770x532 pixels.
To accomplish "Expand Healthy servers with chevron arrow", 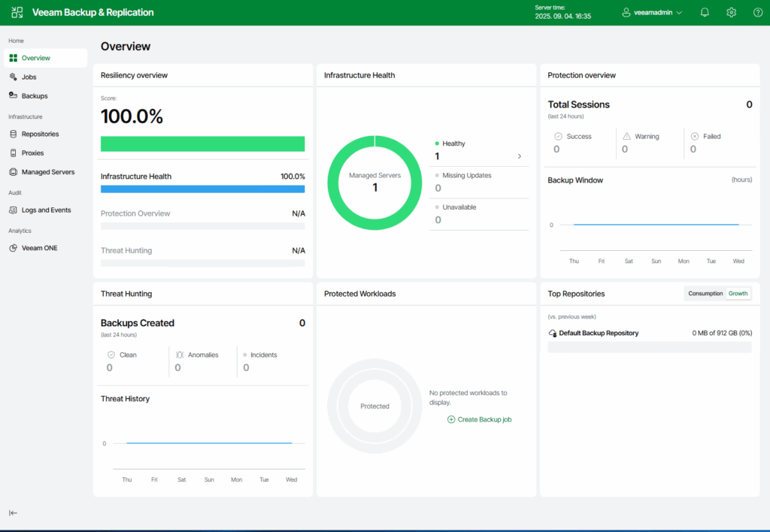I will 519,156.
